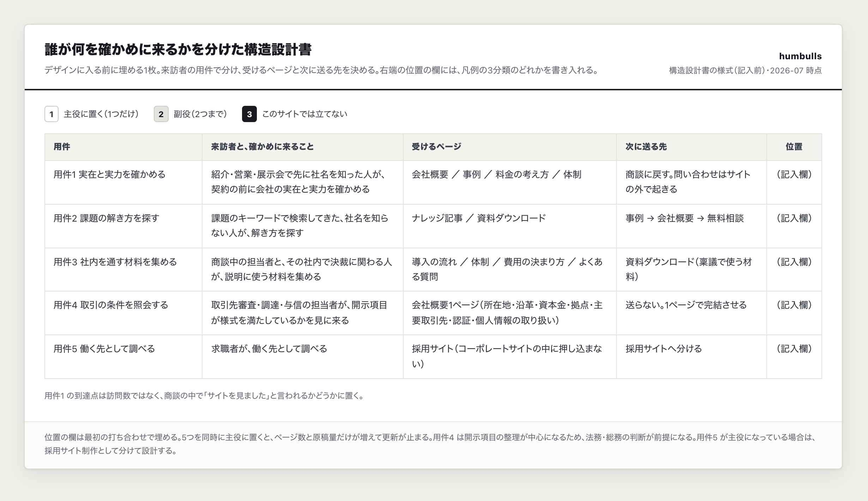The height and width of the screenshot is (501, 868).
Task: Click the cell 資料ダウンロード(稟議で使う材料)
Action: [692, 270]
